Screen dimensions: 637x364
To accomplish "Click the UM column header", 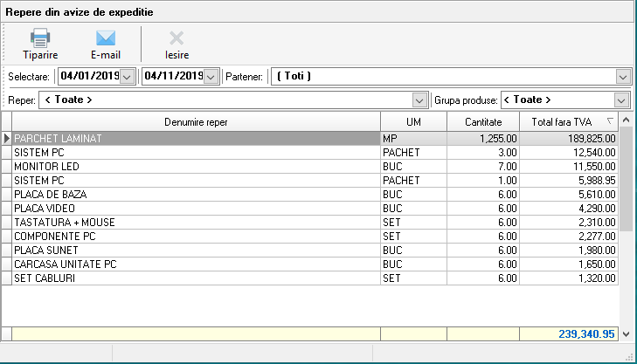I will pos(413,121).
